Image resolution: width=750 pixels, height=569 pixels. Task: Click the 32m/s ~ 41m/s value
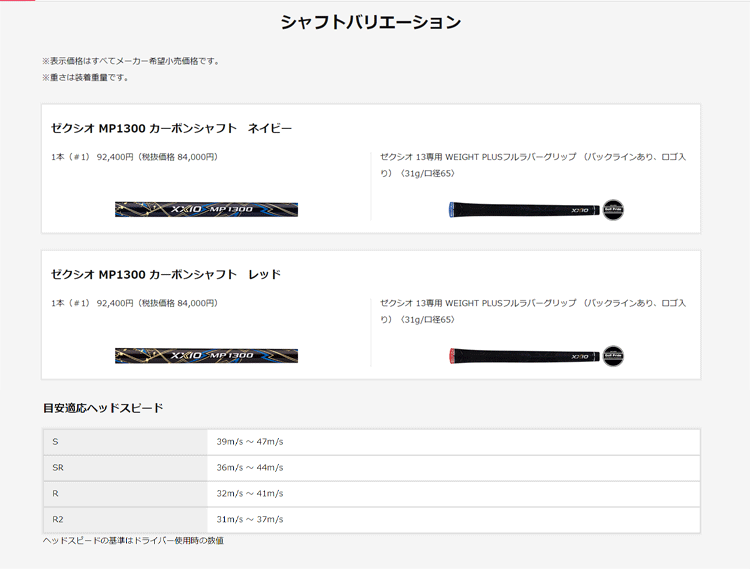click(x=250, y=493)
